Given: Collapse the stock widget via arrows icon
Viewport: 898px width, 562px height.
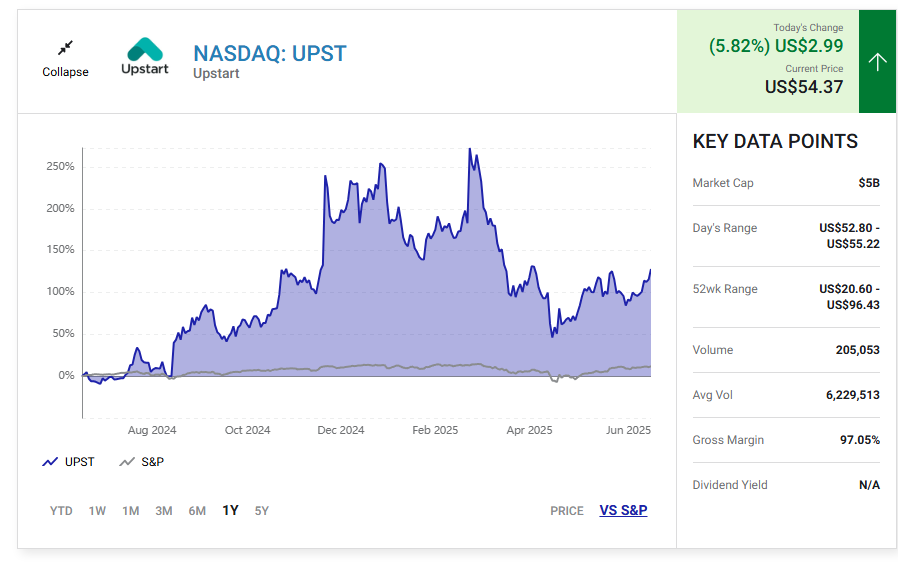Looking at the screenshot, I should pyautogui.click(x=66, y=48).
